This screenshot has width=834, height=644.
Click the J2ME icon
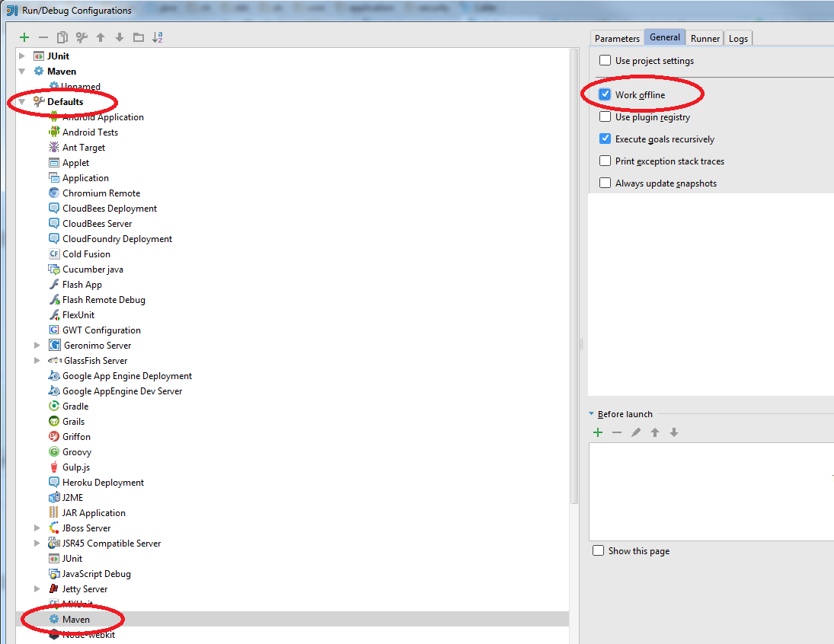(x=54, y=497)
